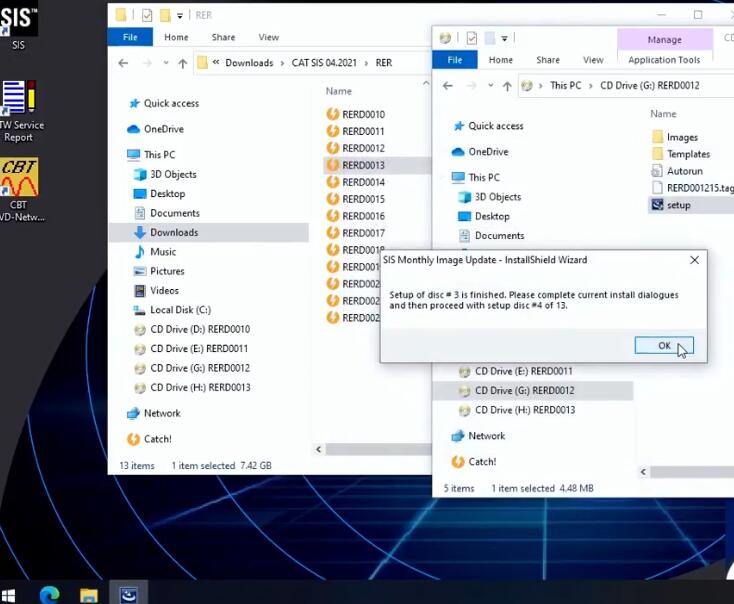Select Music in RER navigation pane
This screenshot has height=604, width=734.
point(163,252)
